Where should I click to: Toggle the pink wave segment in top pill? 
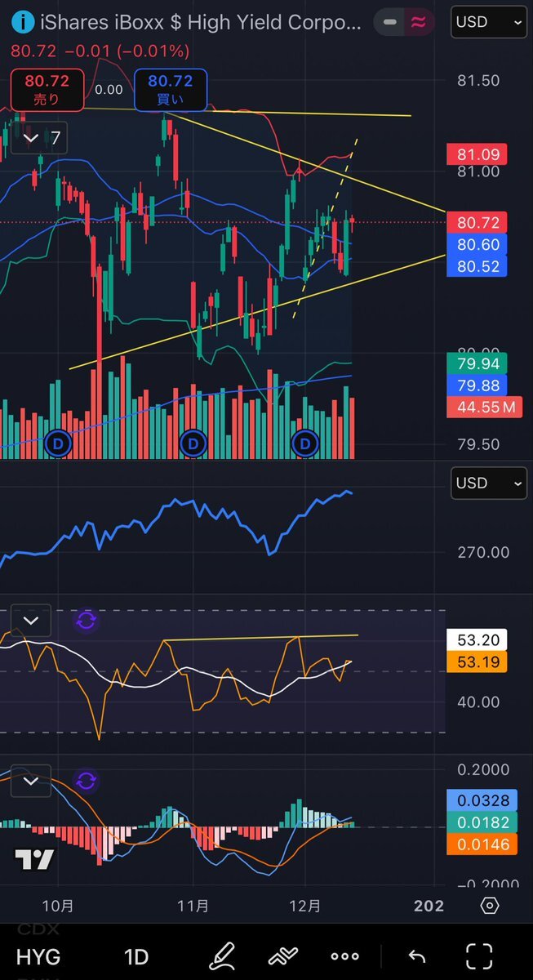coord(418,22)
